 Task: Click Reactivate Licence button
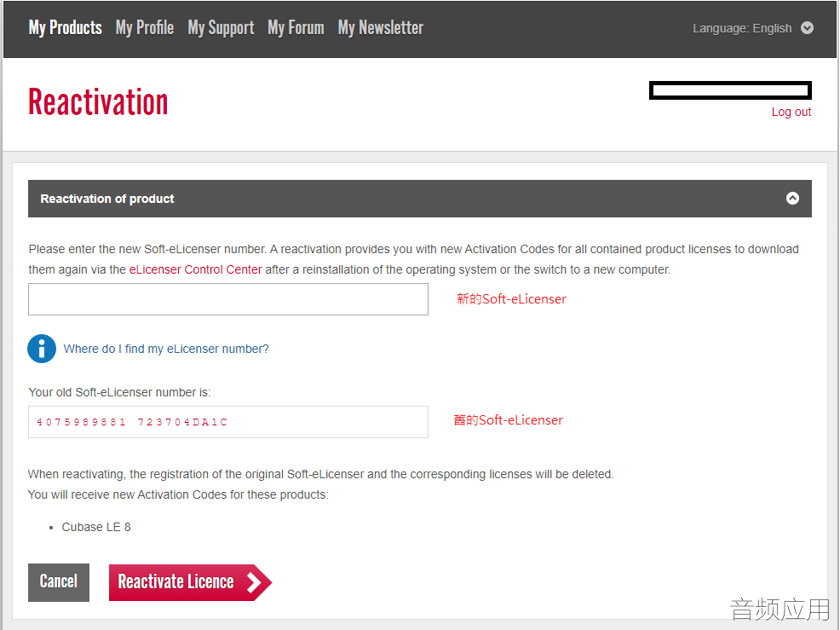tap(190, 582)
